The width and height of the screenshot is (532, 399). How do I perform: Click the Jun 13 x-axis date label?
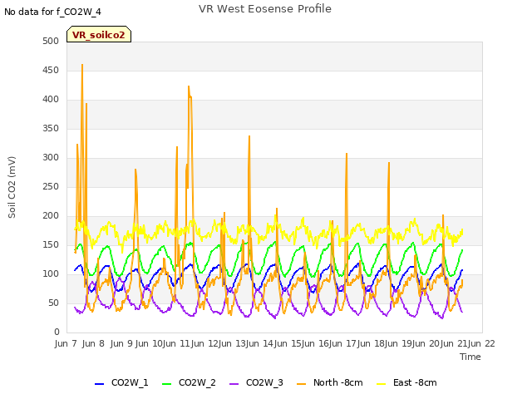pos(233,343)
